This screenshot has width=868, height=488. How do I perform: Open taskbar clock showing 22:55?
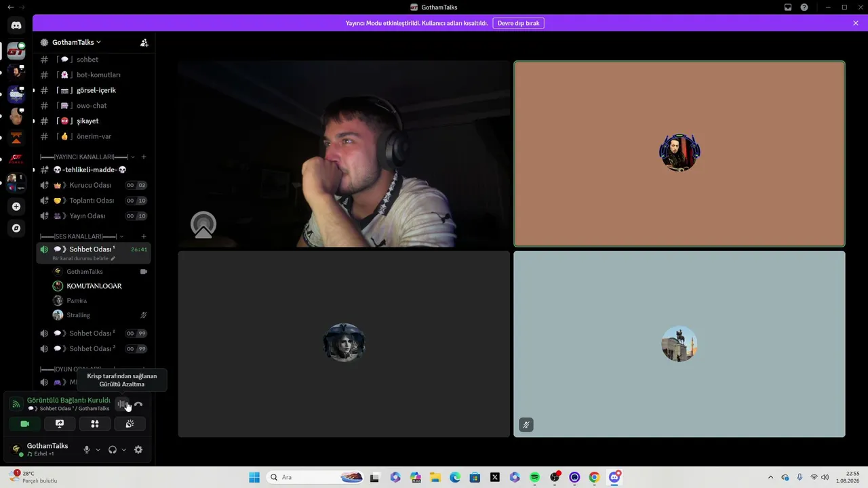pyautogui.click(x=848, y=477)
